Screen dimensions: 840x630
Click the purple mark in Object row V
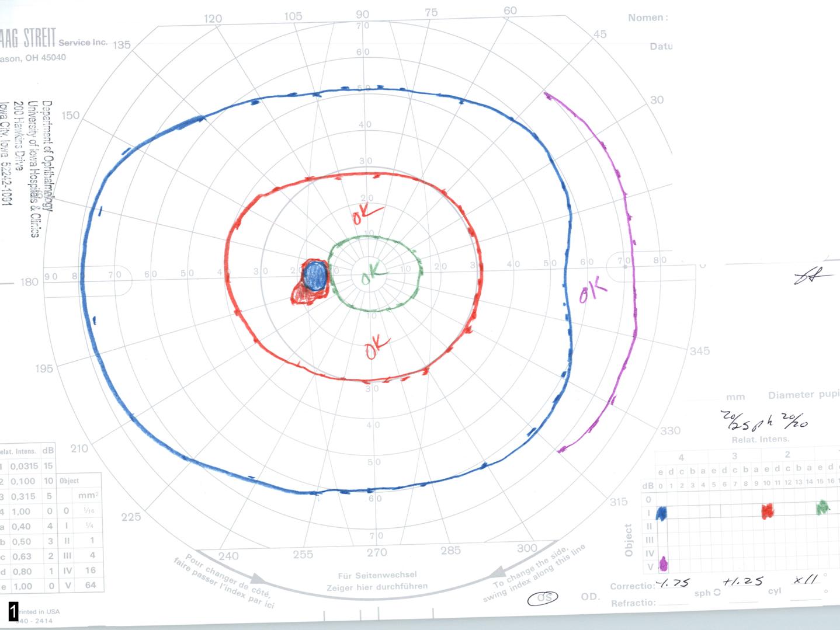tap(664, 563)
